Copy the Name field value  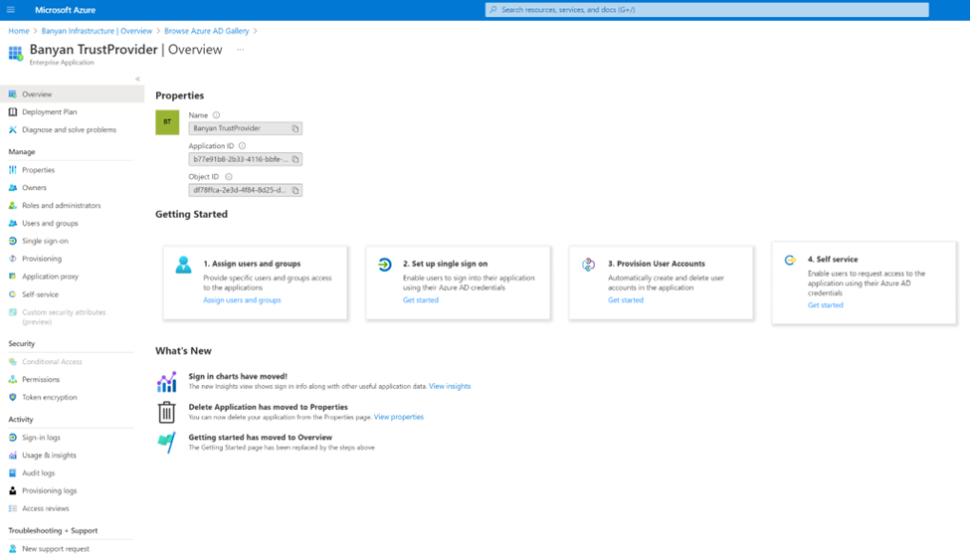tap(295, 128)
